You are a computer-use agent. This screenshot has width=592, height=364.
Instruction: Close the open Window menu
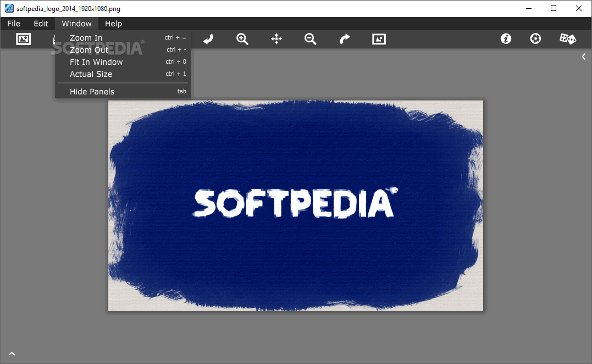point(76,24)
